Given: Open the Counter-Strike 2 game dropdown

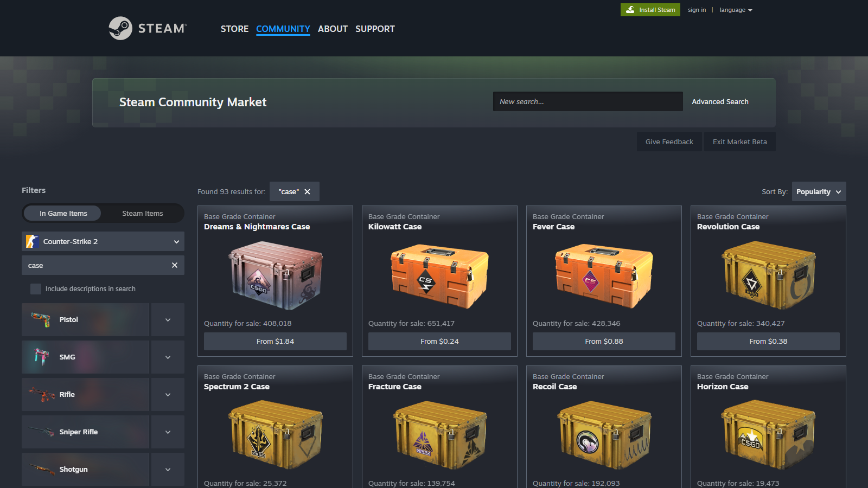Looking at the screenshot, I should (x=103, y=241).
